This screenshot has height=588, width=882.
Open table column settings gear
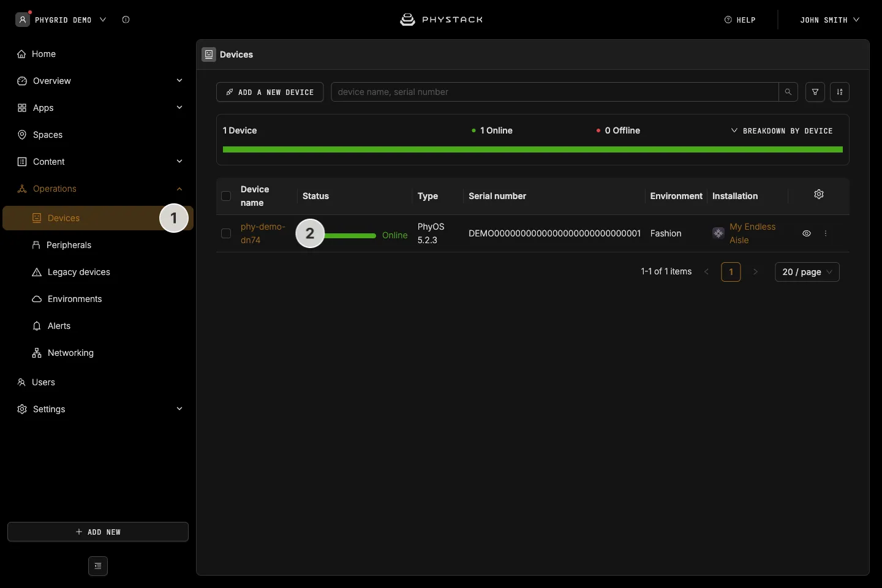coord(819,194)
